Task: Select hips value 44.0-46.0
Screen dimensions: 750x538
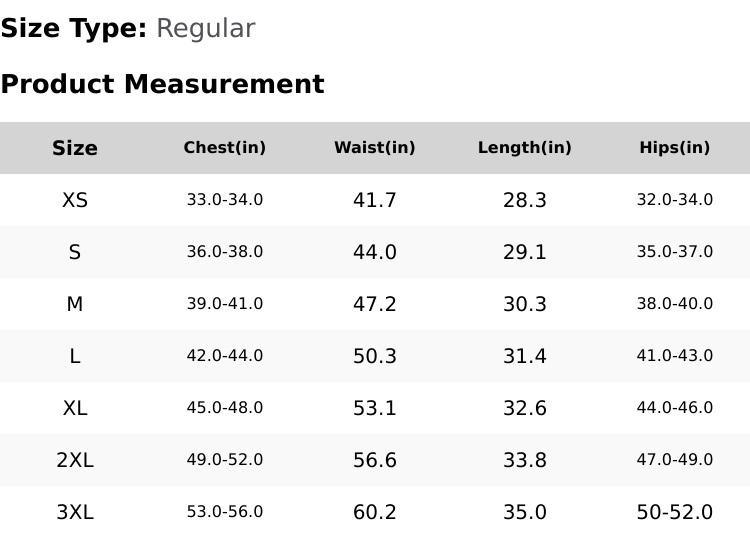Action: click(x=675, y=408)
